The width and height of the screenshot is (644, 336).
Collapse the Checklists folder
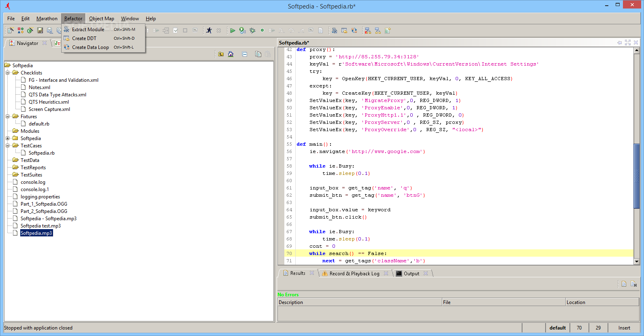click(7, 73)
